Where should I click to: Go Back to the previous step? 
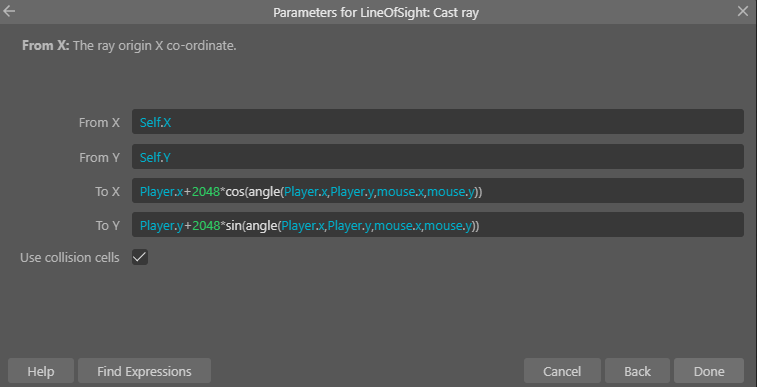(637, 371)
